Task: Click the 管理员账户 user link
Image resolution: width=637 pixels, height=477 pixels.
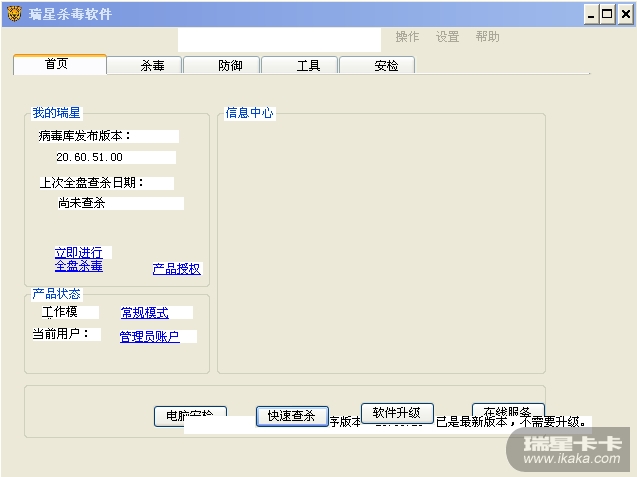Action: click(x=149, y=337)
